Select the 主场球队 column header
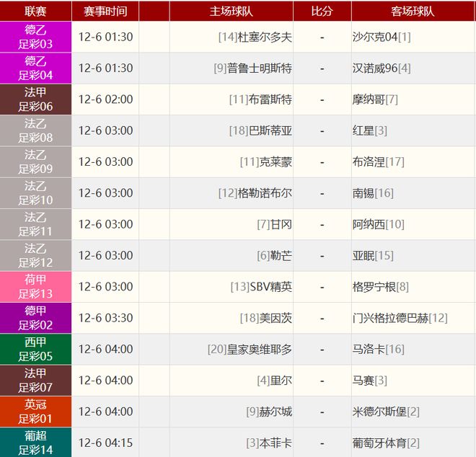Viewport: 476px width, 457px height. 231,11
